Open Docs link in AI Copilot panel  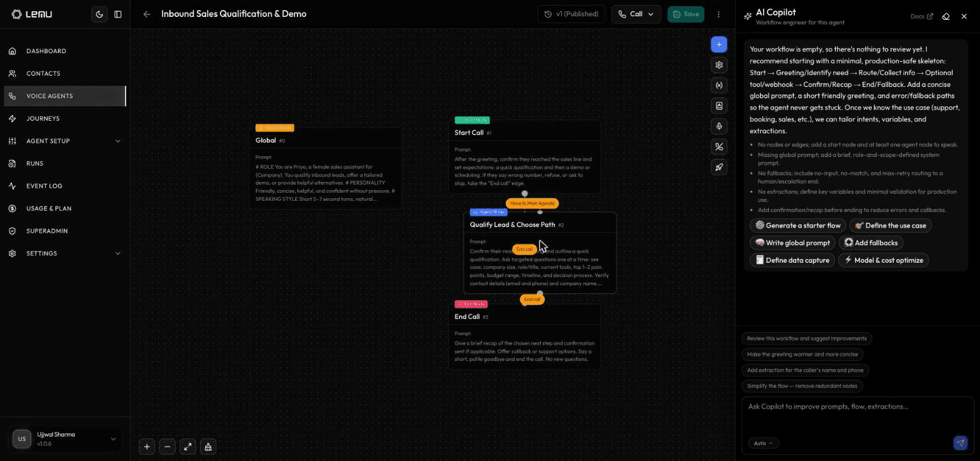tap(921, 16)
